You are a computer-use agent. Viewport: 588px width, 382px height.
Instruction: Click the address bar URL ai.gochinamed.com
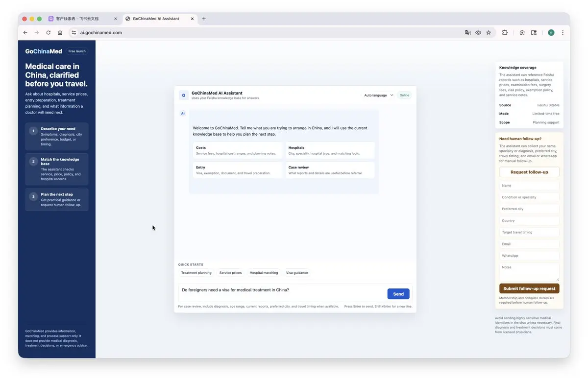click(101, 33)
